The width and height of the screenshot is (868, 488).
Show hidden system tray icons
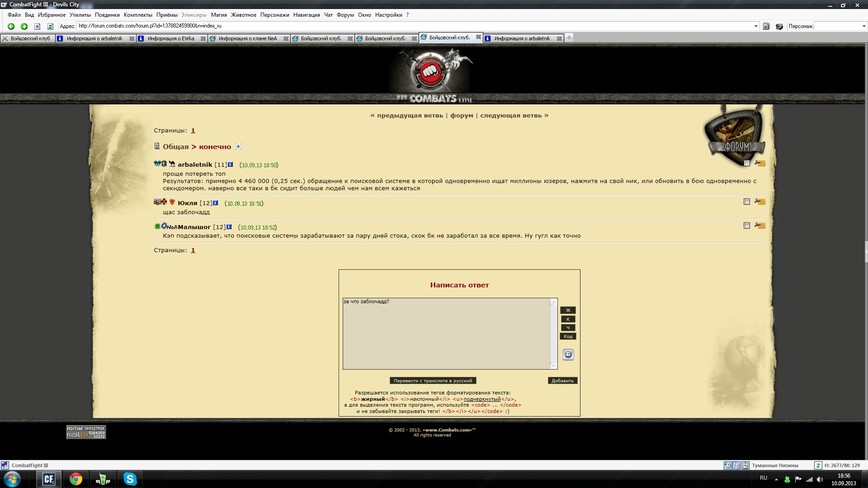[776, 479]
